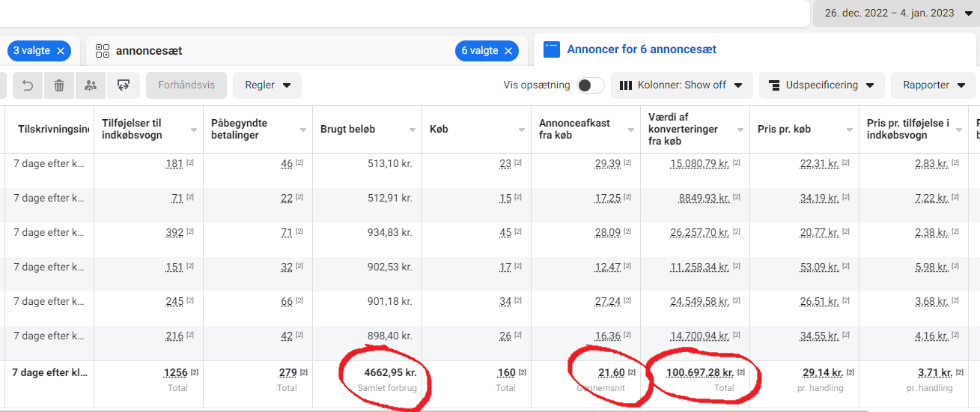
Task: Open Køb column menu arrow
Action: click(522, 130)
